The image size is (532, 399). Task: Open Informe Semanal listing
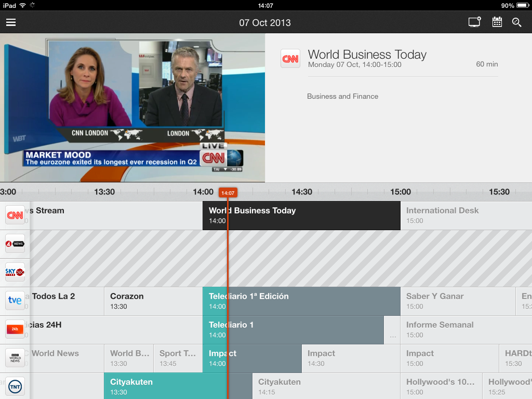466,330
